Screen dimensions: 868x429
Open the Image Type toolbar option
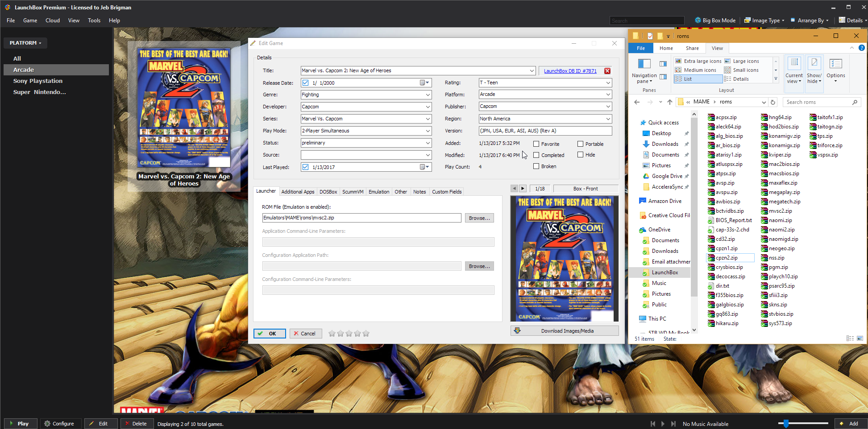coord(764,21)
